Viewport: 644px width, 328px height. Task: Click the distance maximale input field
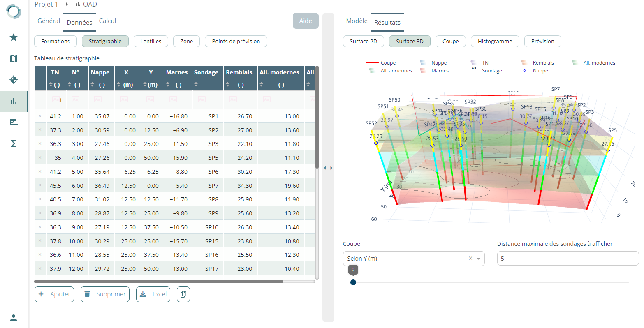568,259
